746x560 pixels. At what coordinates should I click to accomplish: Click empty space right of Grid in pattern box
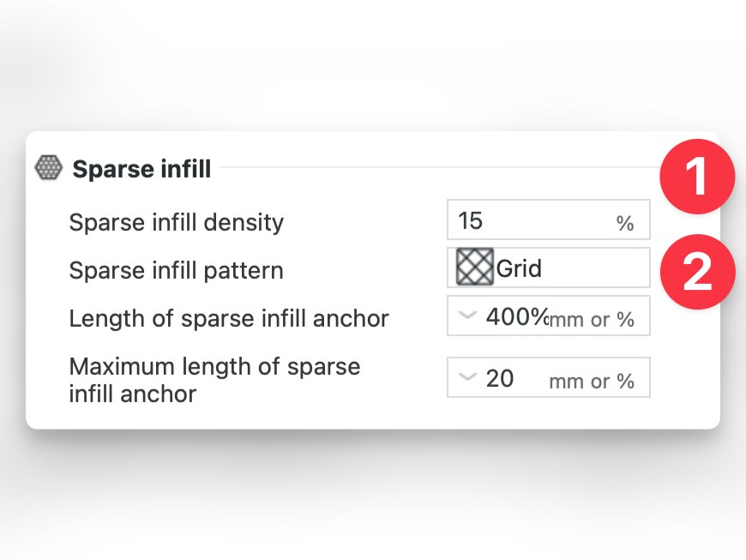point(600,268)
